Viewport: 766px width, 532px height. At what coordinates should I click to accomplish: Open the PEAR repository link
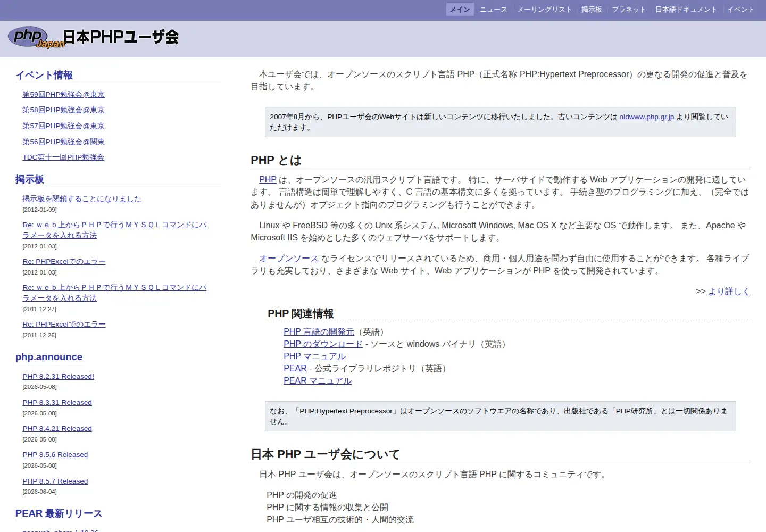coord(295,369)
